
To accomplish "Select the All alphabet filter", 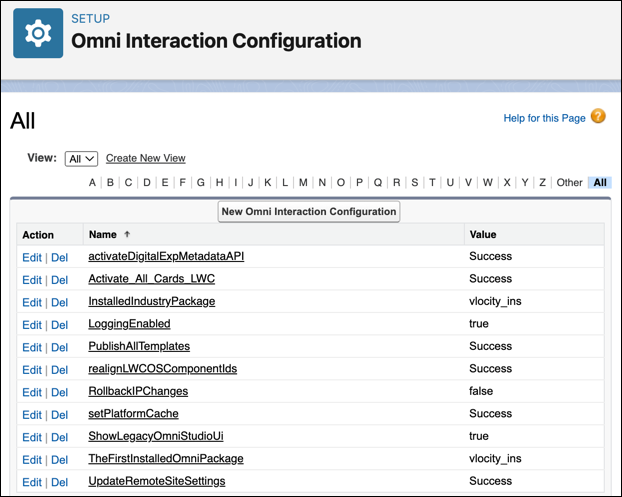I will 600,183.
